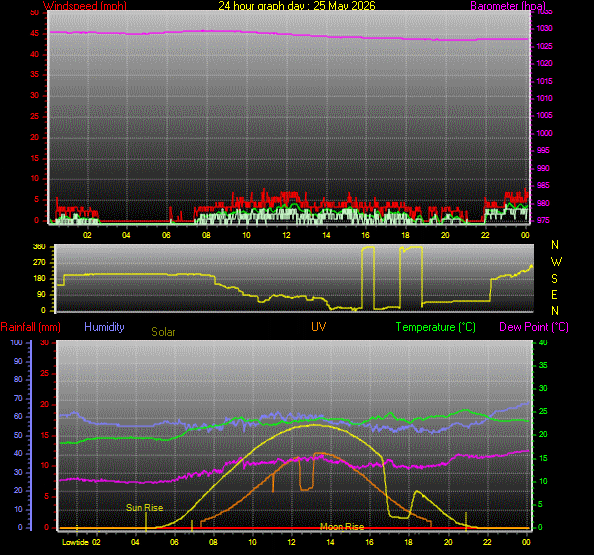Click the UV legend label
This screenshot has height=555, width=594.
click(x=319, y=327)
